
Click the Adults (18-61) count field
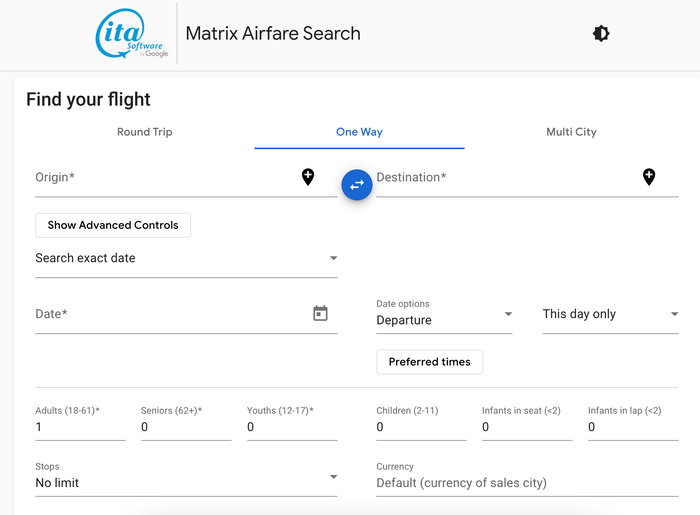(80, 422)
